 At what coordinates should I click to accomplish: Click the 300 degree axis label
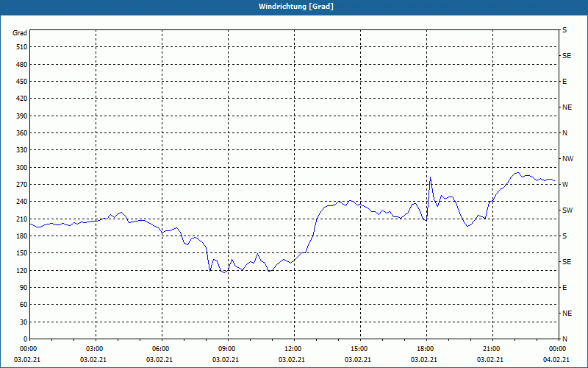[x=22, y=168]
